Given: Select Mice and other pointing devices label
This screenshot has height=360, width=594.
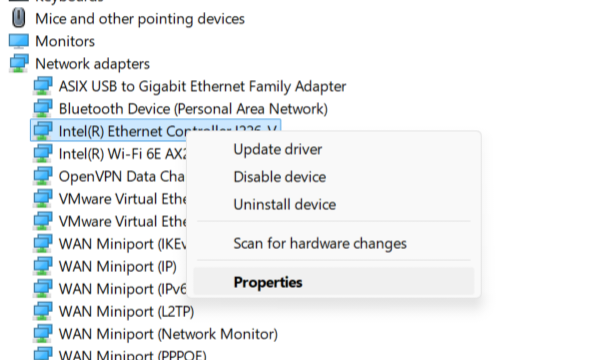Looking at the screenshot, I should [x=140, y=19].
